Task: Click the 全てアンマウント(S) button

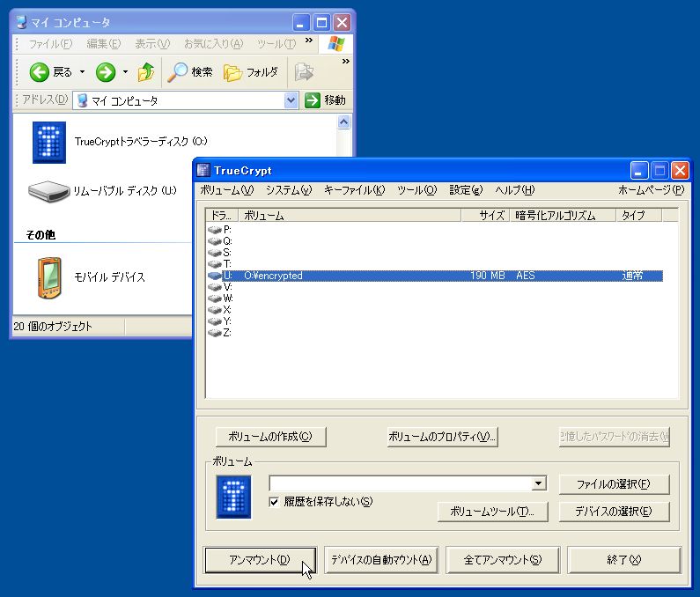Action: [x=503, y=559]
